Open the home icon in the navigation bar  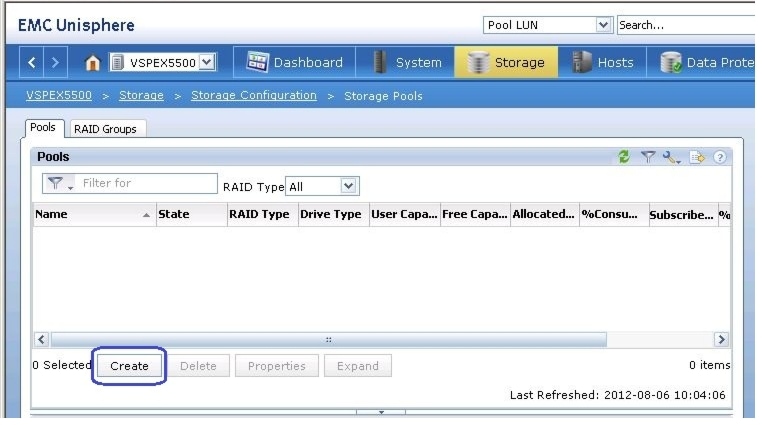[92, 63]
